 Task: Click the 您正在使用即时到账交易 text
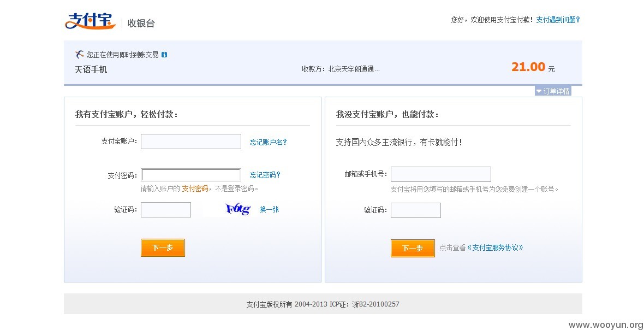coord(122,55)
